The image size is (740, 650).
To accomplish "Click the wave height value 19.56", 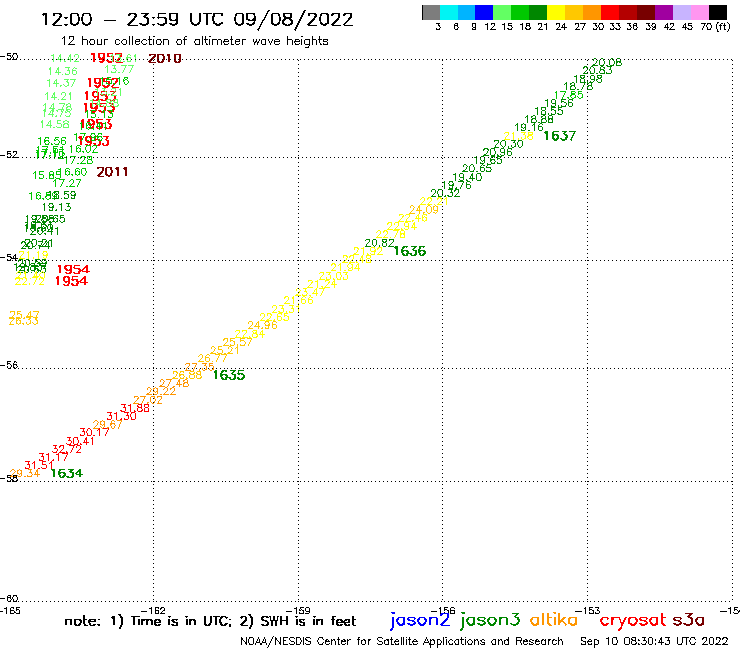I will tap(559, 103).
